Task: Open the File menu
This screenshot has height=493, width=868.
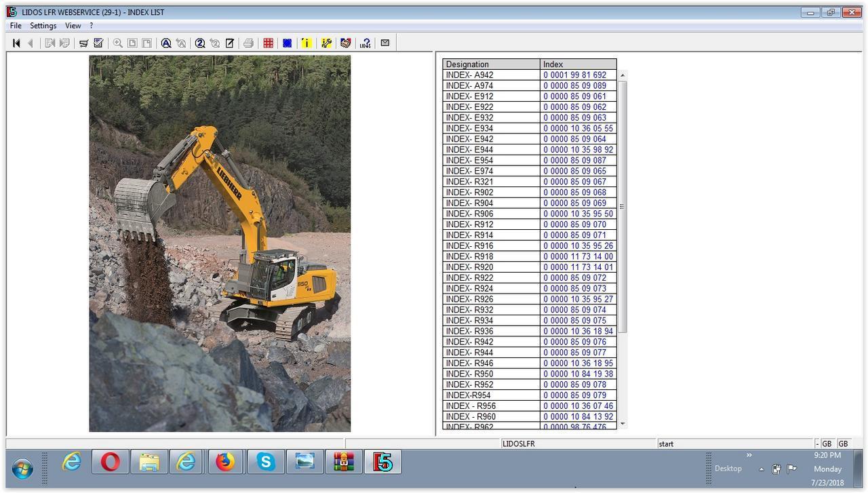Action: (x=16, y=26)
